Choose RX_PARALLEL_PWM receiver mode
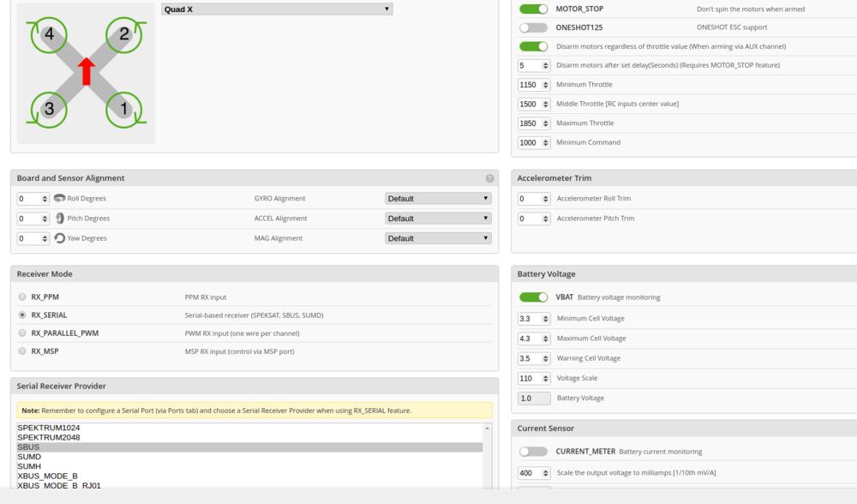Screen dimensions: 857x504 [x=22, y=333]
